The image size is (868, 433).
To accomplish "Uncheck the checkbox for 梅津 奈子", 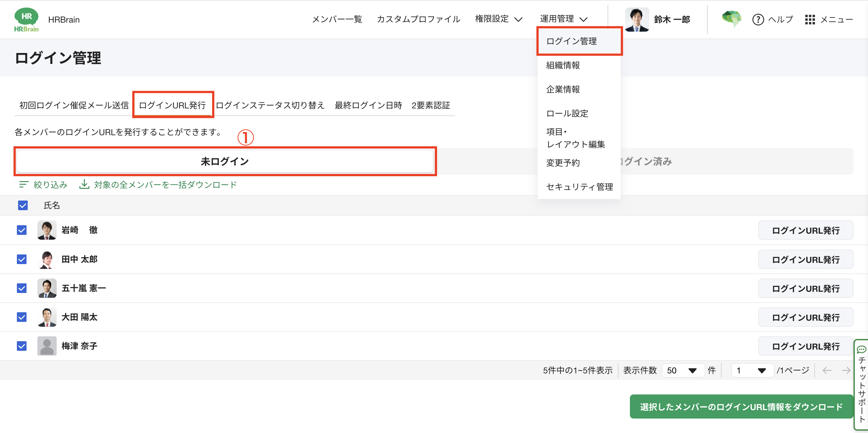I will (22, 346).
